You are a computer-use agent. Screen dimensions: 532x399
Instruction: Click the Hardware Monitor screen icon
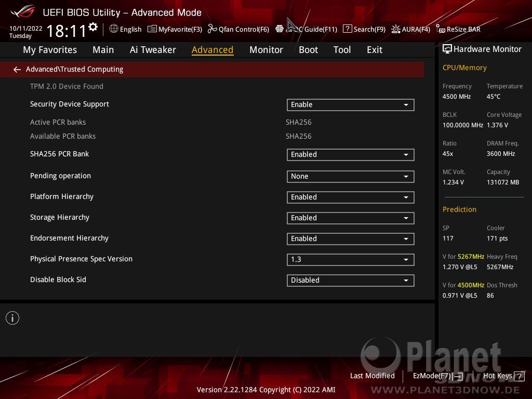pos(447,49)
